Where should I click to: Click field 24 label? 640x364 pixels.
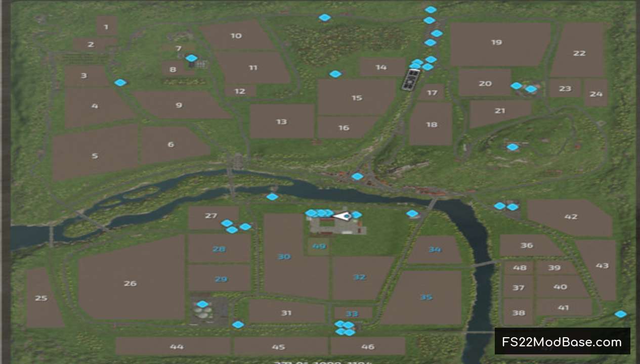(x=596, y=94)
